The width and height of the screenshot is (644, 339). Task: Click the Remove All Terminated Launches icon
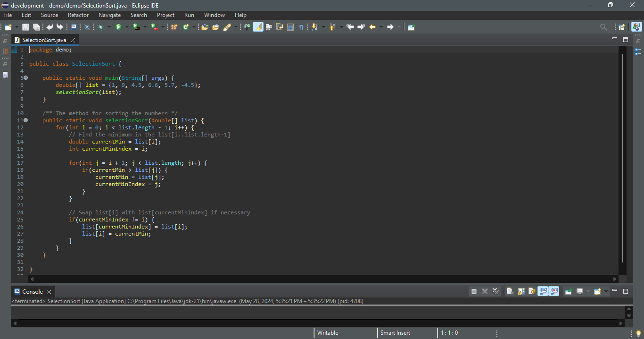click(495, 291)
